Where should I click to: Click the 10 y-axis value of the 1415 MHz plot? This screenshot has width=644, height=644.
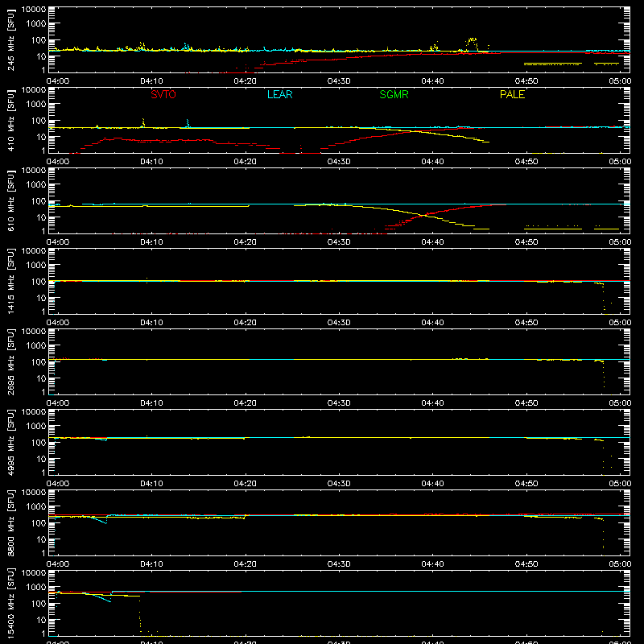click(41, 298)
